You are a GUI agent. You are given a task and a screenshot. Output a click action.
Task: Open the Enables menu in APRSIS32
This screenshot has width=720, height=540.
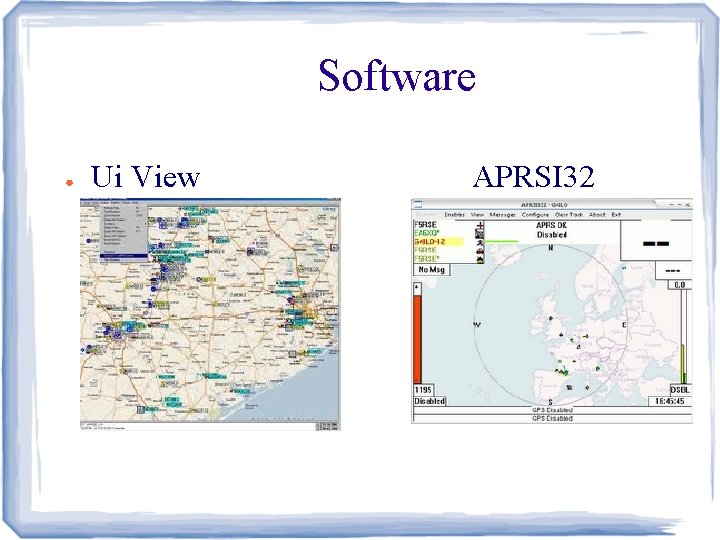pos(454,214)
